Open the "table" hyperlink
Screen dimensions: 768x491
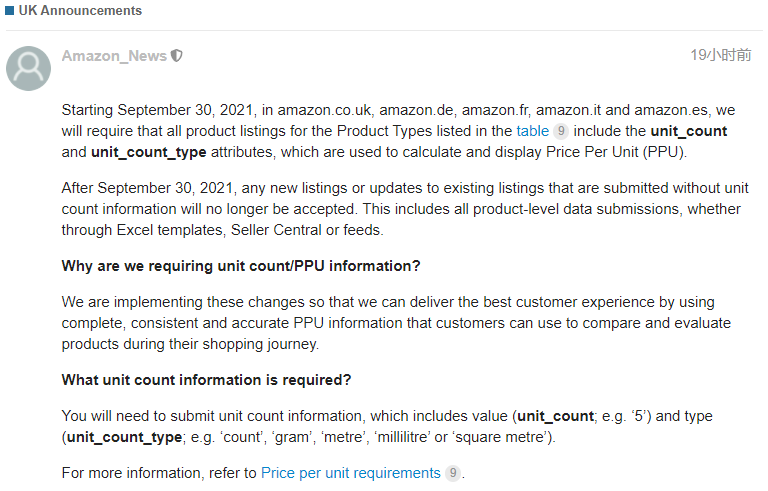tap(532, 131)
